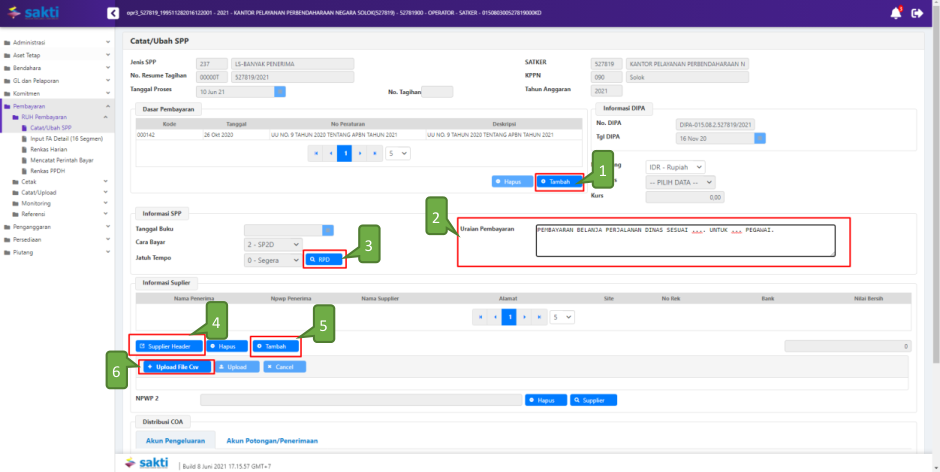Click the logout icon in header

[917, 13]
